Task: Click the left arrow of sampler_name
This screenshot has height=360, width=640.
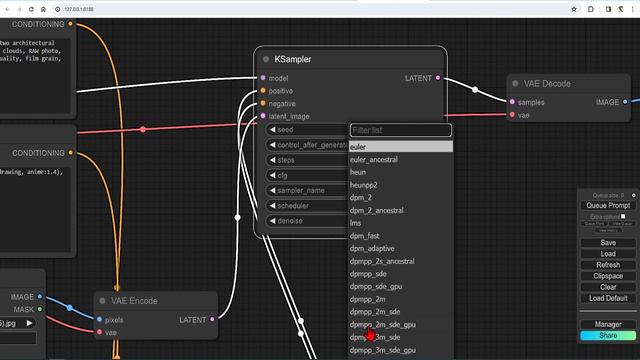Action: pos(272,190)
